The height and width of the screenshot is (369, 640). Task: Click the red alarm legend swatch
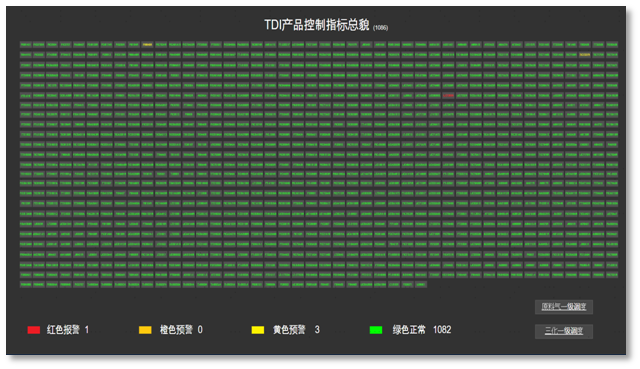33,330
